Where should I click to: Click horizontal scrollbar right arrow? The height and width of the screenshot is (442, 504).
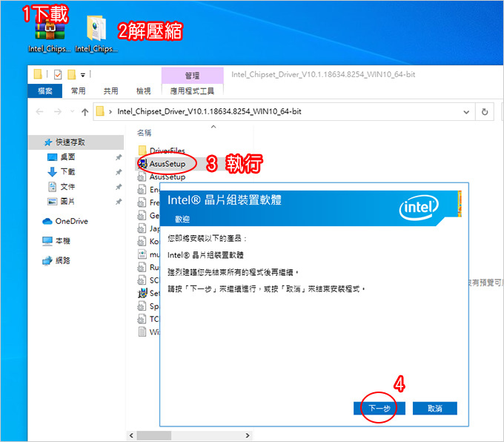click(247, 435)
